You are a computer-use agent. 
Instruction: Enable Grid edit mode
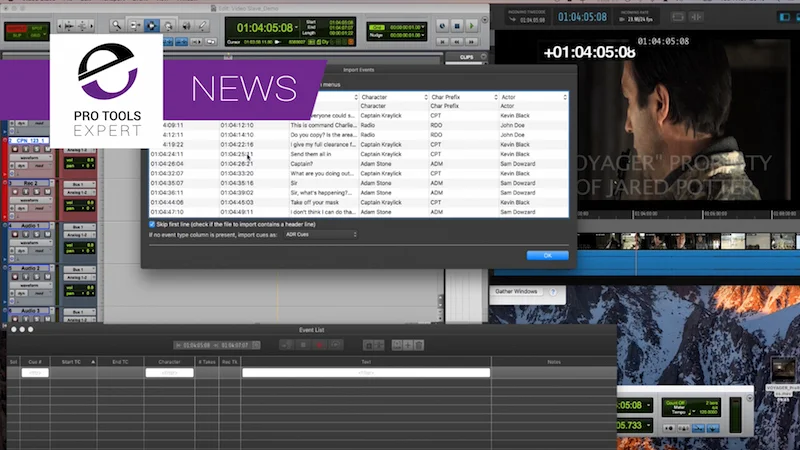point(37,35)
